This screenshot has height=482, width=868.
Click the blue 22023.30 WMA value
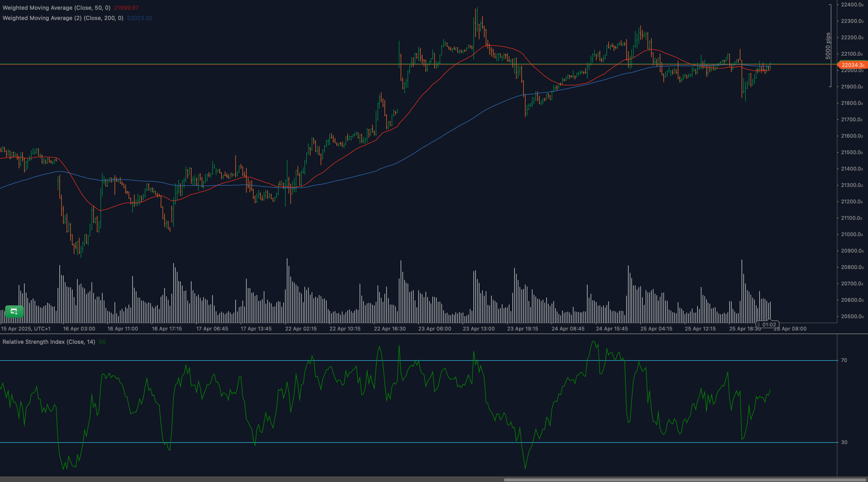click(x=139, y=18)
